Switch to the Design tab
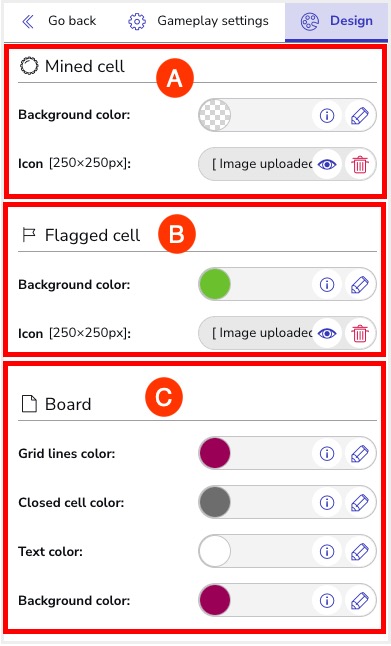The image size is (391, 646). coord(336,21)
